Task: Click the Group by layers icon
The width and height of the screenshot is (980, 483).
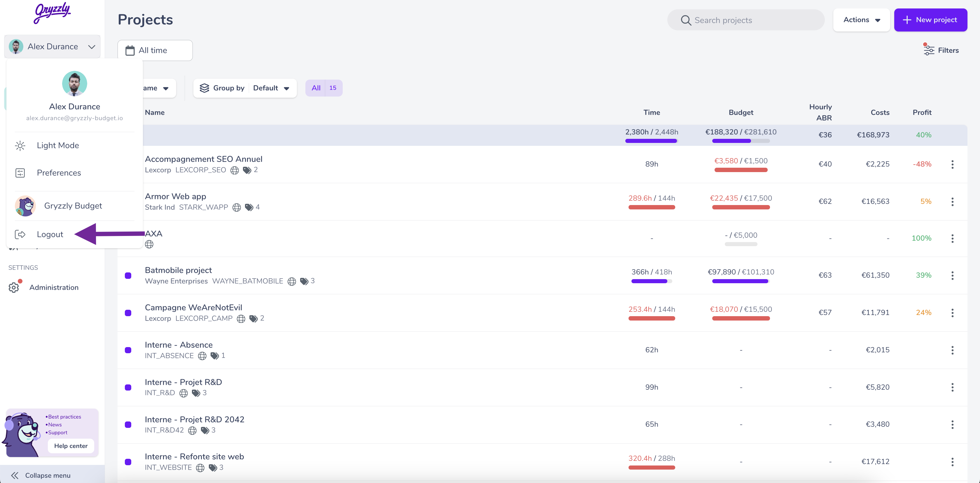Action: coord(204,88)
